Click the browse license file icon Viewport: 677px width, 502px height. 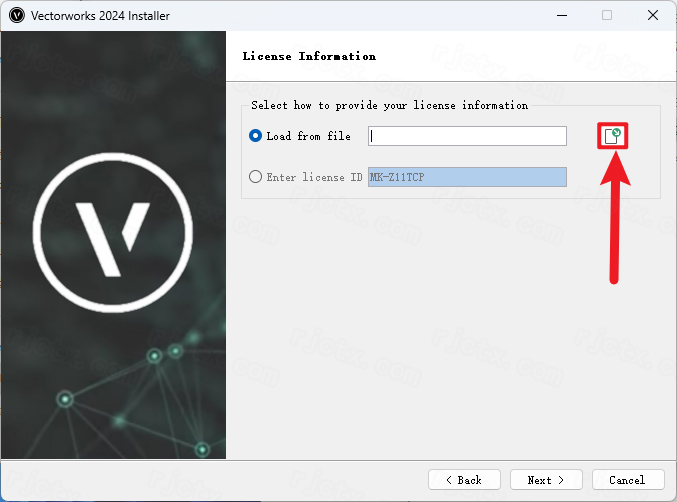[x=613, y=136]
